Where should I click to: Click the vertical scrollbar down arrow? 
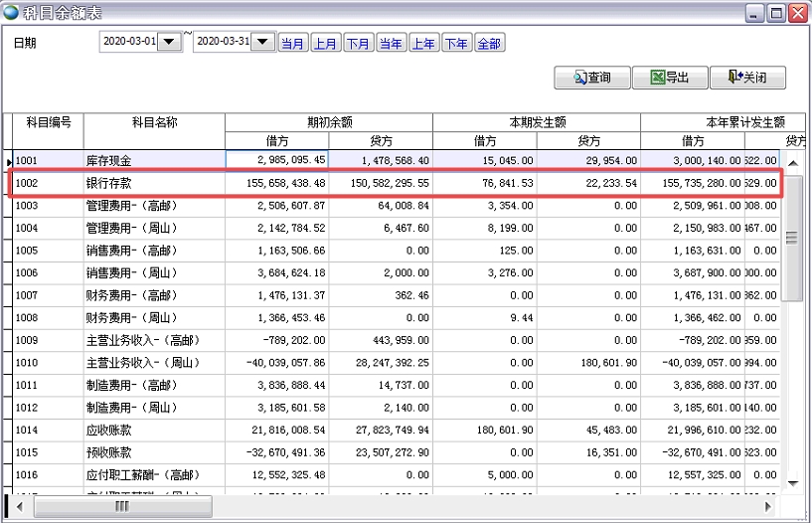(792, 481)
